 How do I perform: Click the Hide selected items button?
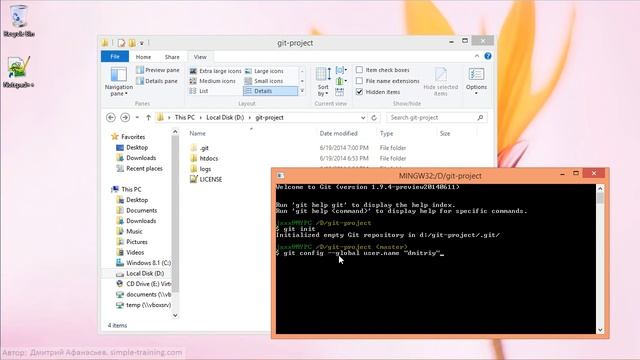[440, 82]
